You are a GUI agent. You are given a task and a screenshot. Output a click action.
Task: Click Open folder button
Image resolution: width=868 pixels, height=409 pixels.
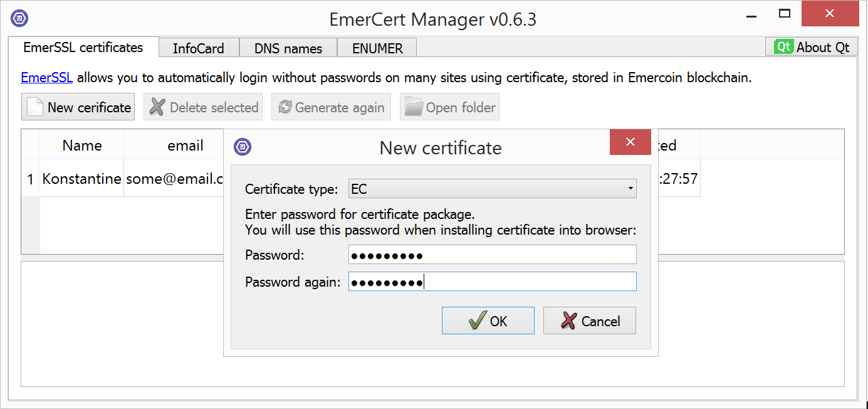[449, 107]
